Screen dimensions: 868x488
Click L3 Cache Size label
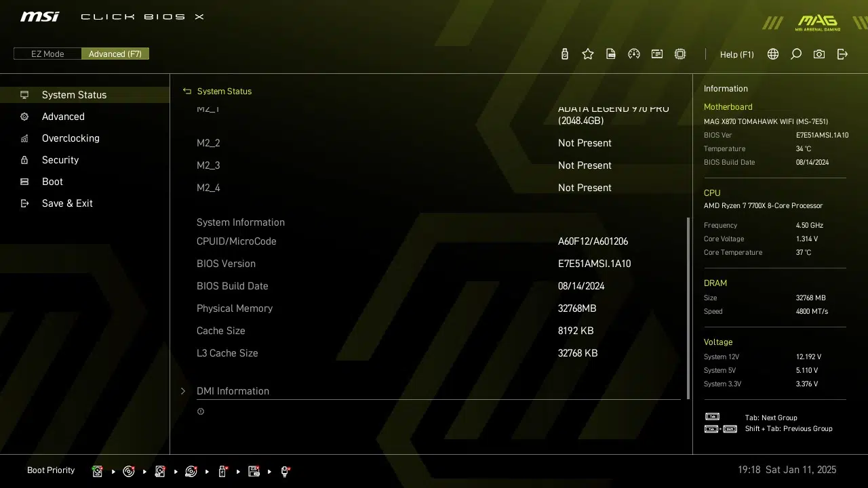coord(227,353)
